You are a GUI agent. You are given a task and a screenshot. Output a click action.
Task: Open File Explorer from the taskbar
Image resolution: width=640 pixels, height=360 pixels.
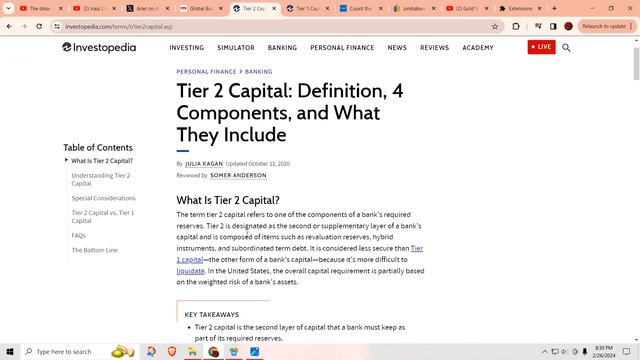point(192,351)
